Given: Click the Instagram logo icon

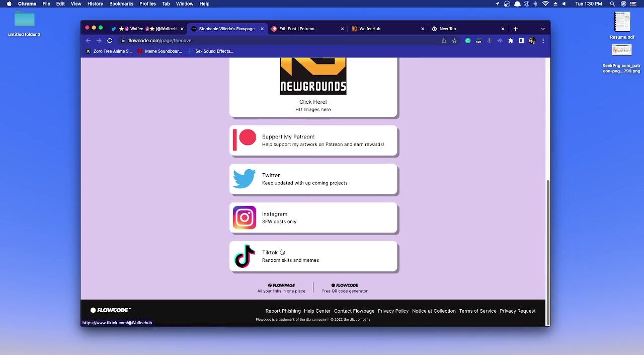Looking at the screenshot, I should (x=245, y=218).
